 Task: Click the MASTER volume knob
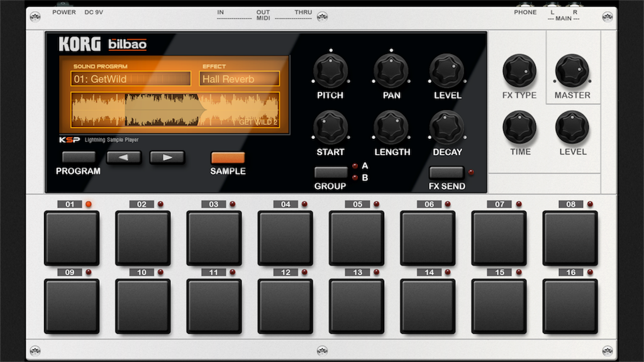click(572, 70)
